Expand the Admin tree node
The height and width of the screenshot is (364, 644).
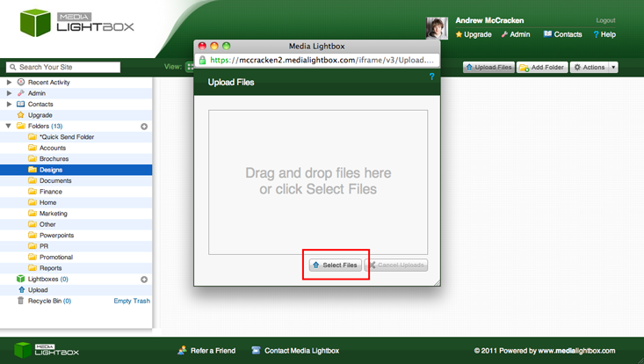point(10,93)
